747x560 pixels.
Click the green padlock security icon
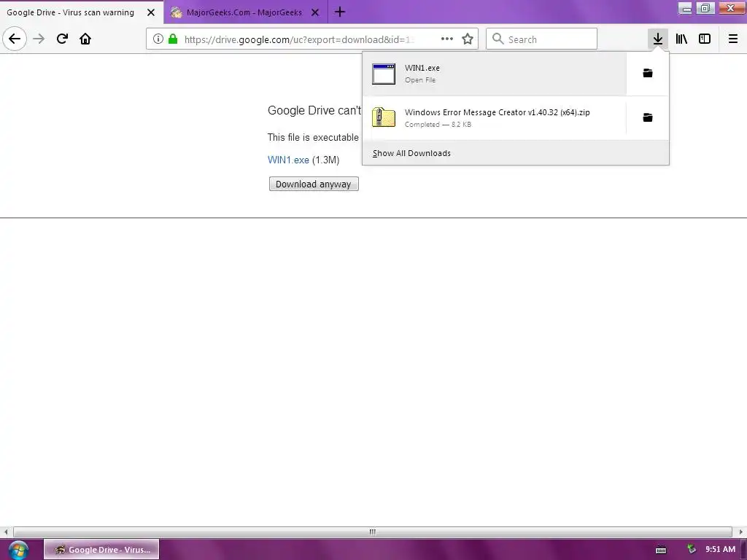click(173, 39)
